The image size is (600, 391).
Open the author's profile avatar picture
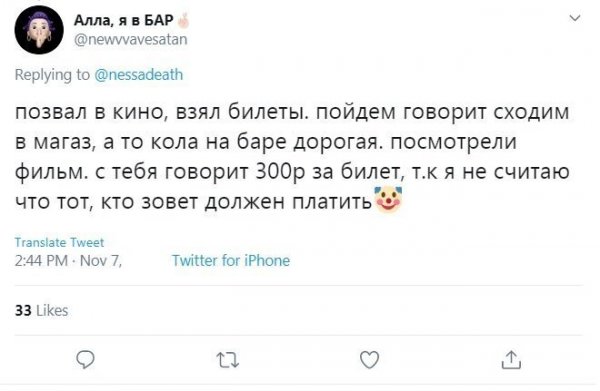point(39,30)
